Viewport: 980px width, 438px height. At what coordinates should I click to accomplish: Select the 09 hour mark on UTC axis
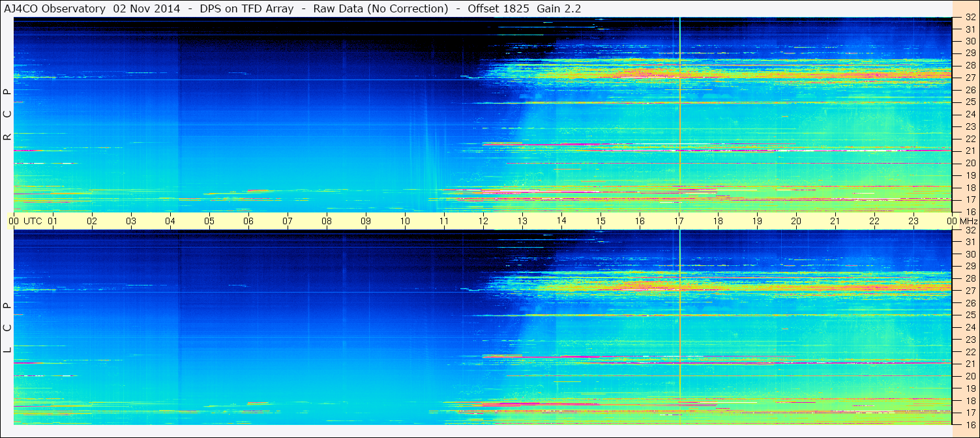pyautogui.click(x=366, y=221)
